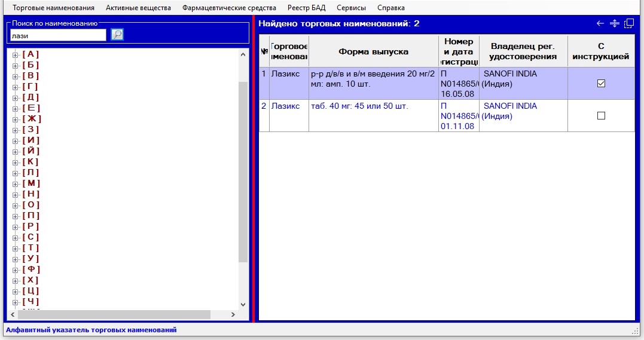
Task: Click the window resize grip in status bar
Action: click(x=635, y=331)
